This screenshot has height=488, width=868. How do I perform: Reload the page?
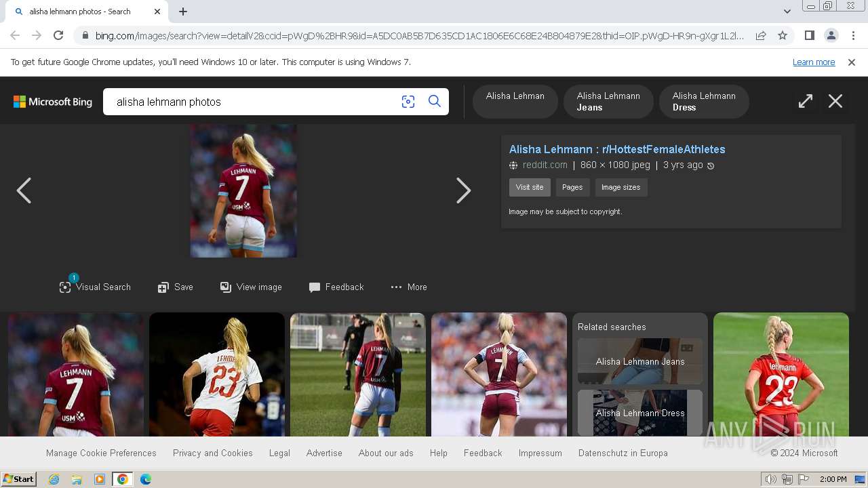58,35
